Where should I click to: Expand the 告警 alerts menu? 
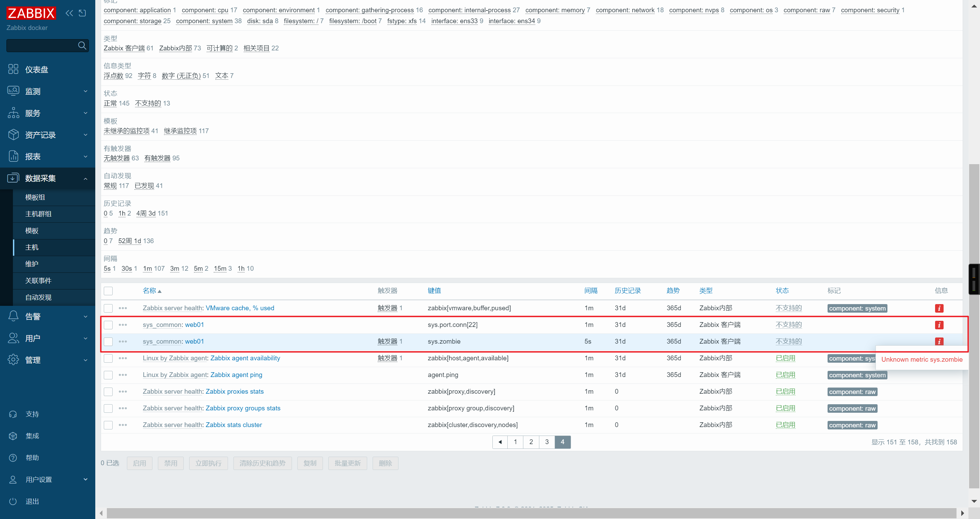(48, 316)
